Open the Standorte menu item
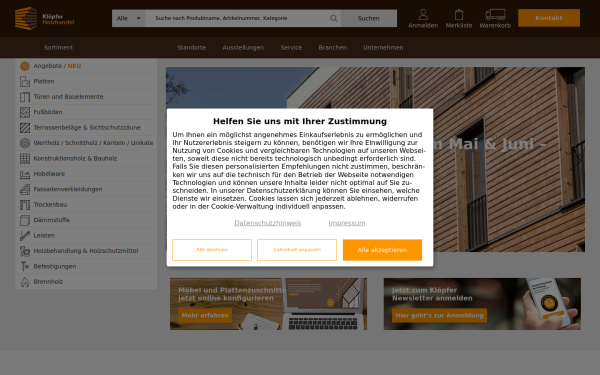This screenshot has width=600, height=375. 191,47
